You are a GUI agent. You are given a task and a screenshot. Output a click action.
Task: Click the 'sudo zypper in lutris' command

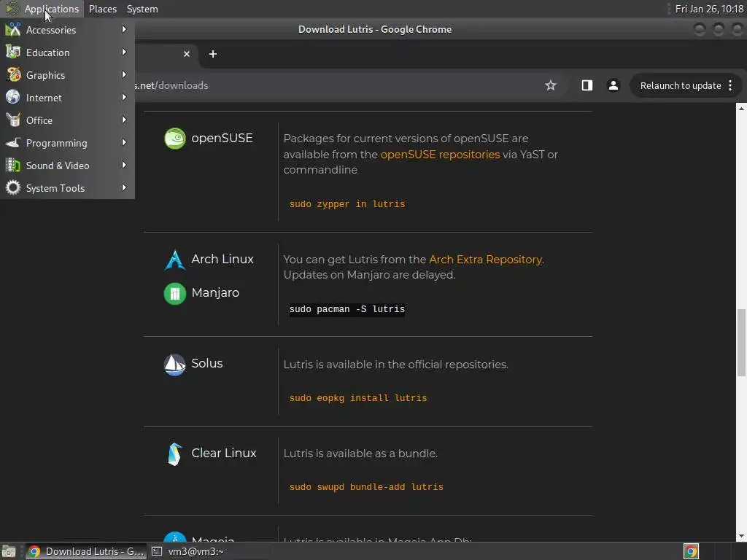click(347, 204)
